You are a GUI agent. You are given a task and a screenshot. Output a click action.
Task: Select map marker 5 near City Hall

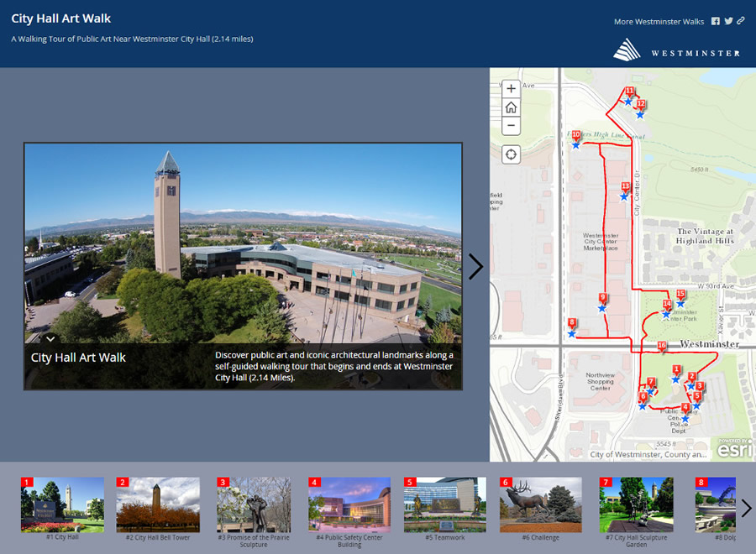(x=697, y=396)
